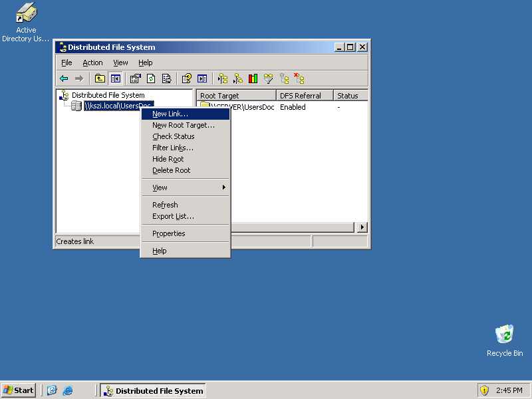Select Help in context menu
The width and height of the screenshot is (532, 399).
(x=186, y=251)
